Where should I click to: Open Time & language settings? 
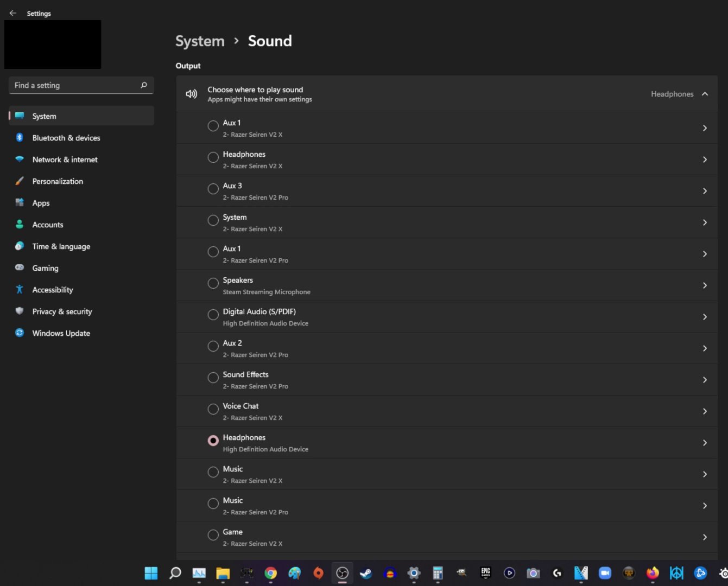pos(81,246)
